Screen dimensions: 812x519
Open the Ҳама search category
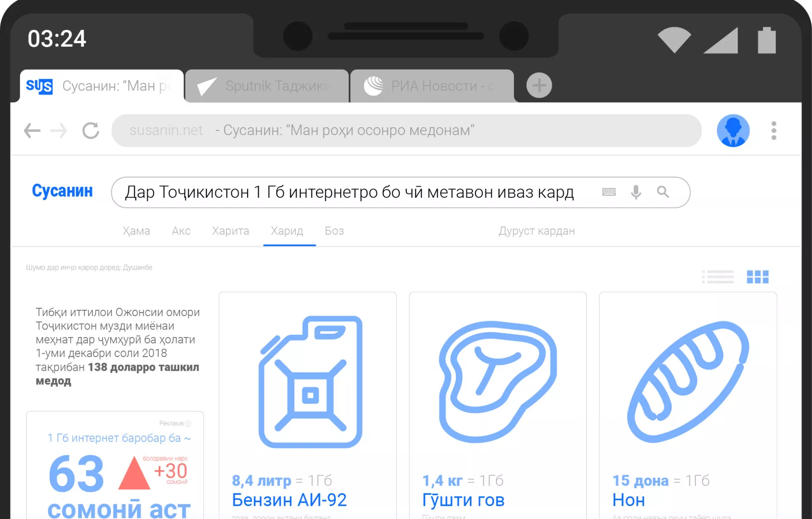[x=136, y=231]
